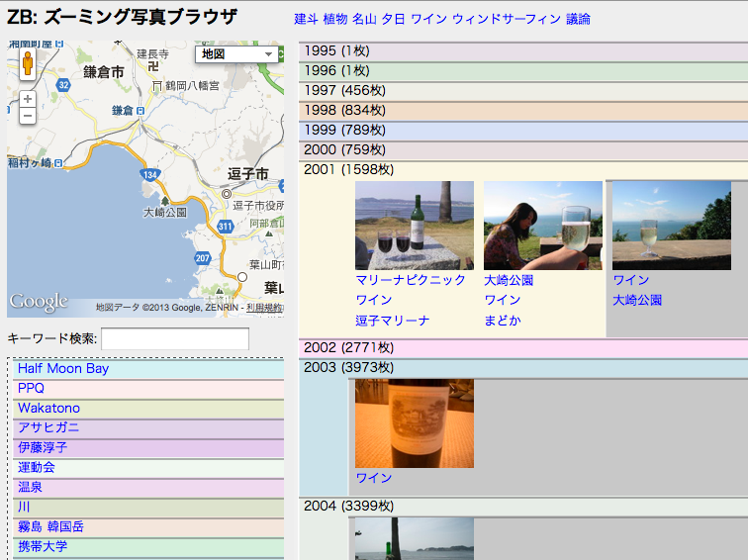The height and width of the screenshot is (560, 748).
Task: Expand the 1999 (789枚) year row
Action: click(523, 131)
